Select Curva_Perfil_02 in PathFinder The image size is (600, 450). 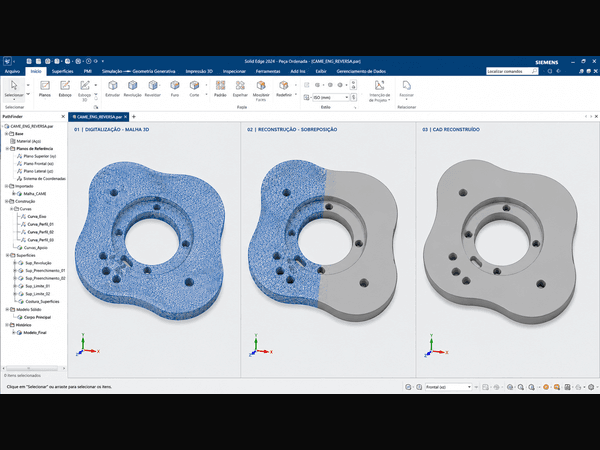(x=37, y=232)
